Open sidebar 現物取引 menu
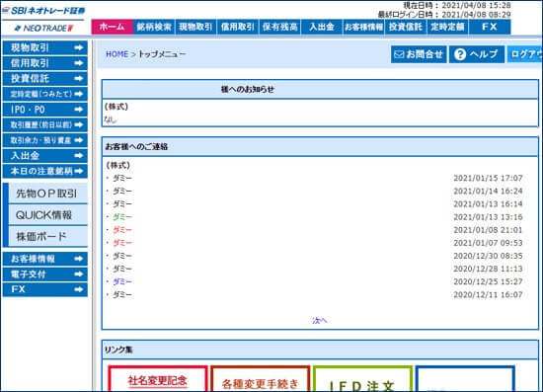This screenshot has height=392, width=543. click(x=44, y=47)
